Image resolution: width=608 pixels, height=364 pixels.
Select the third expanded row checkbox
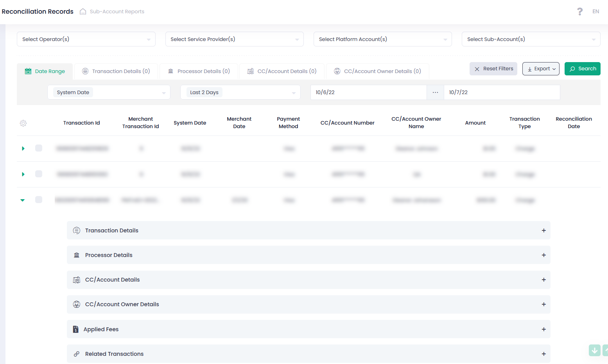click(x=39, y=200)
